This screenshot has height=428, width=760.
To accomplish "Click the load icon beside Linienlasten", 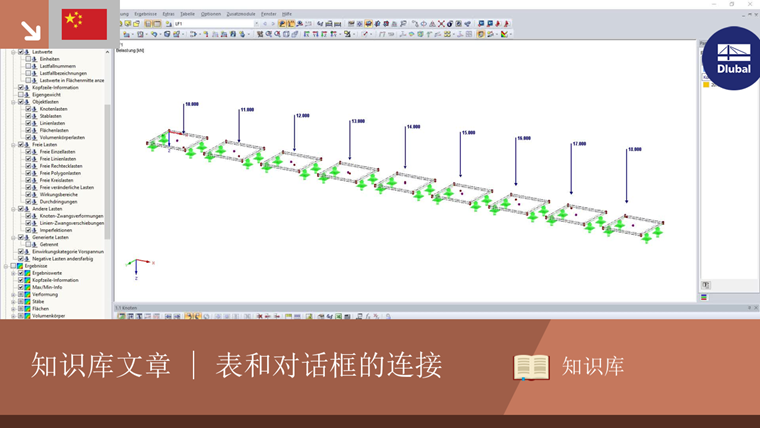I will pos(34,123).
